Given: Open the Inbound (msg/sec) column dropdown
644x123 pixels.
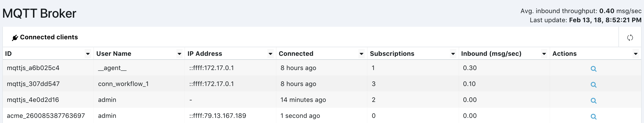Looking at the screenshot, I should coord(544,54).
